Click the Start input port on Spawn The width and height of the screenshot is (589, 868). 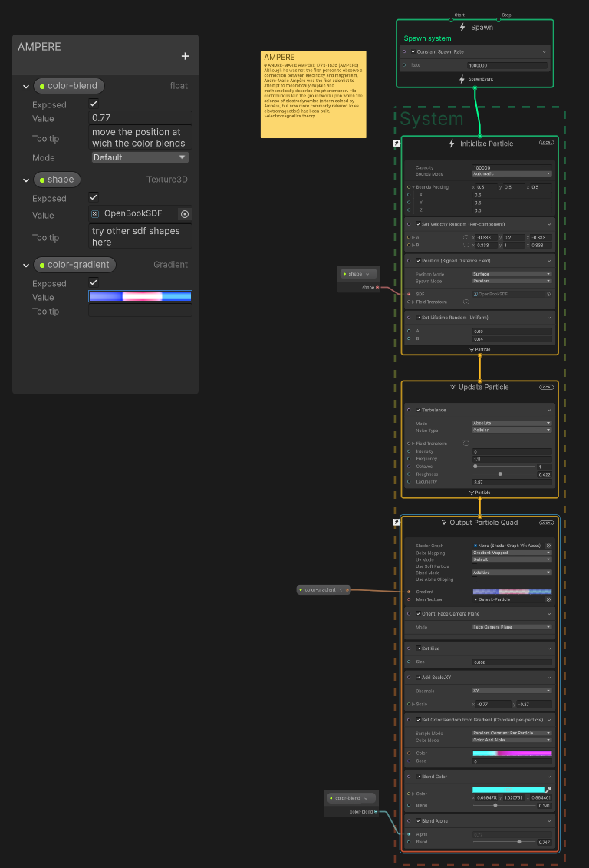pyautogui.click(x=451, y=20)
